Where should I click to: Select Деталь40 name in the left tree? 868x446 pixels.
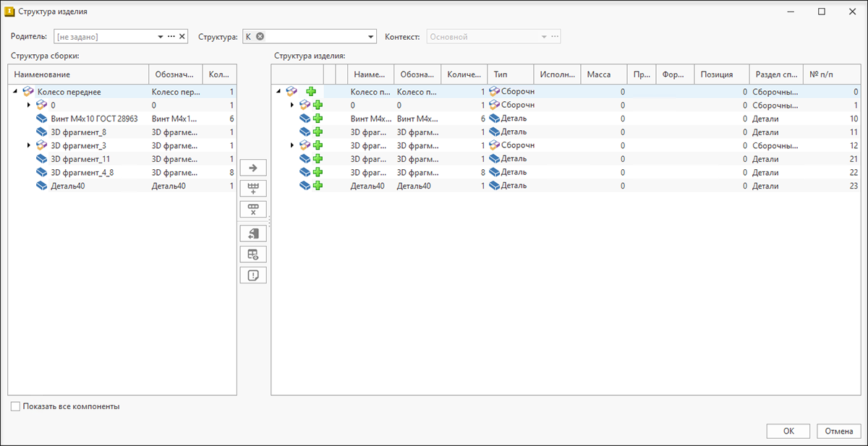point(68,186)
